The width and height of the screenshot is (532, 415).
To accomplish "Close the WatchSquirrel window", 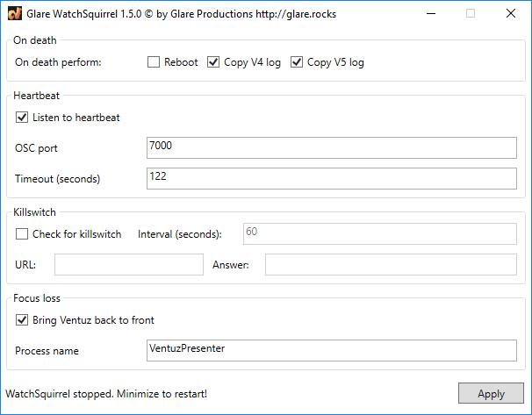I will click(511, 13).
